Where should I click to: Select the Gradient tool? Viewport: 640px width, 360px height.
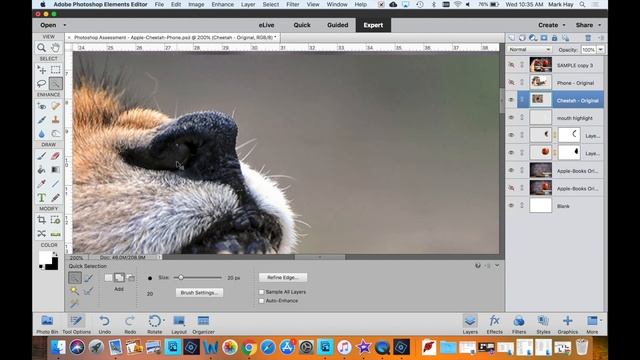click(56, 170)
